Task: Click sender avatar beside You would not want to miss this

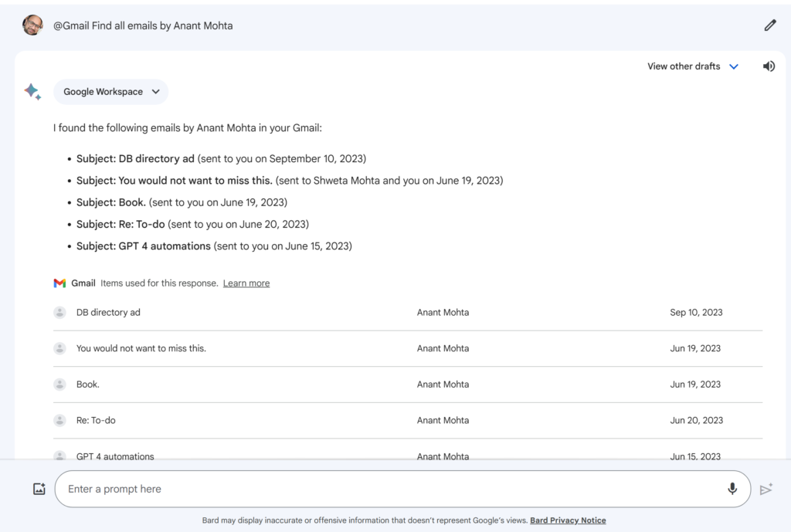Action: point(59,348)
